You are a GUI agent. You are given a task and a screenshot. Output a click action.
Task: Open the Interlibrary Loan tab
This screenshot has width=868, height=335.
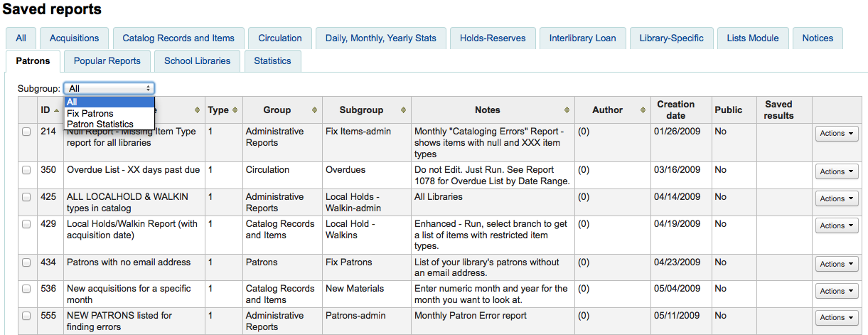582,38
